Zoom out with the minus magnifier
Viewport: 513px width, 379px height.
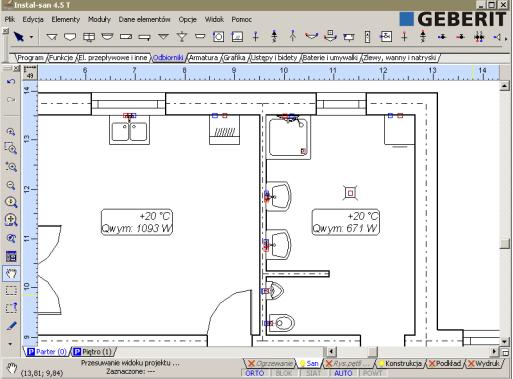click(x=11, y=185)
